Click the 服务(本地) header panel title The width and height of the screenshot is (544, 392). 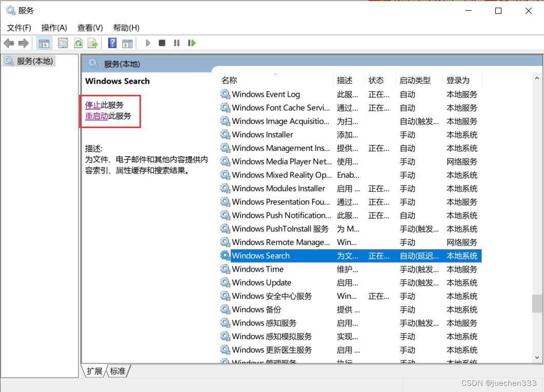pyautogui.click(x=122, y=64)
